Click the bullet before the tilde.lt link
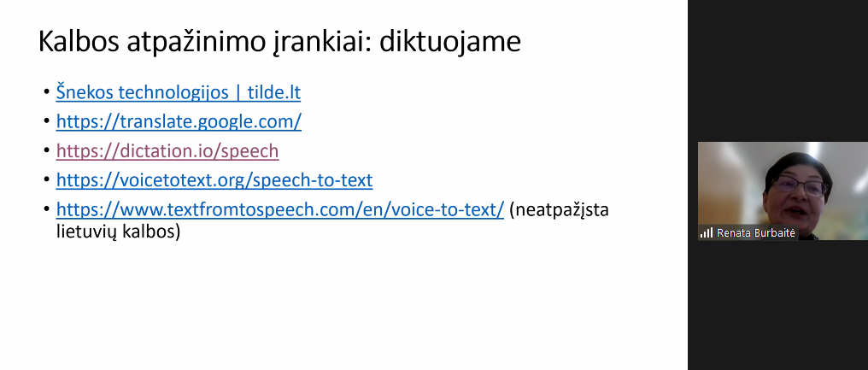 click(46, 93)
